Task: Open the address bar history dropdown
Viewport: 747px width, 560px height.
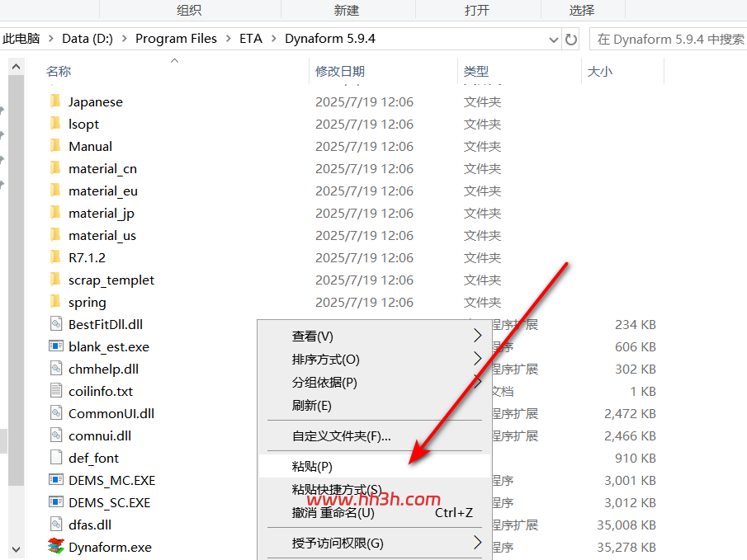Action: click(554, 40)
